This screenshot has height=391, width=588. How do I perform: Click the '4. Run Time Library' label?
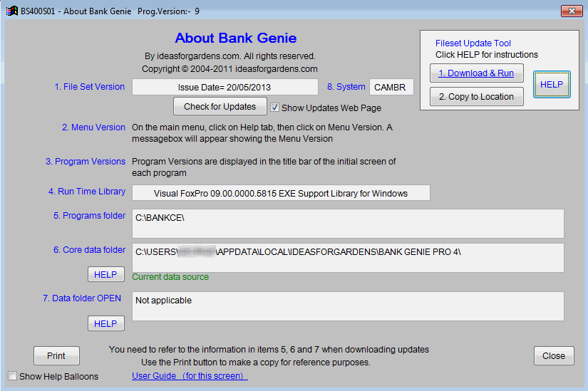87,192
